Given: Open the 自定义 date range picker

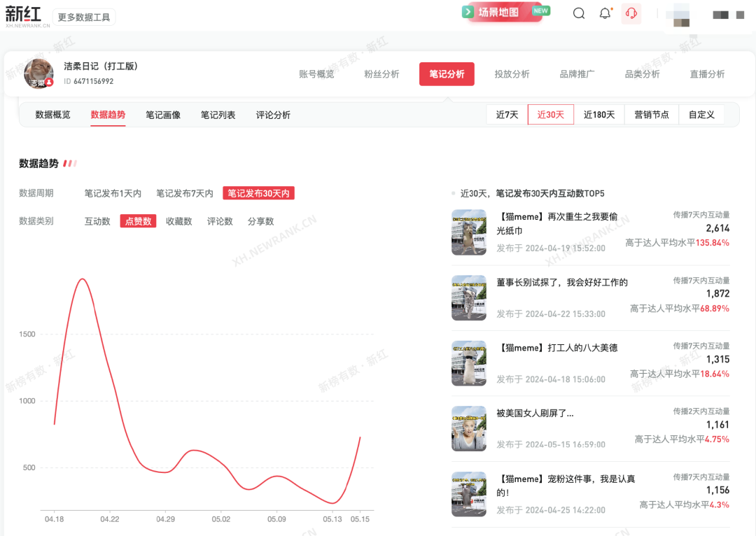Looking at the screenshot, I should point(701,115).
